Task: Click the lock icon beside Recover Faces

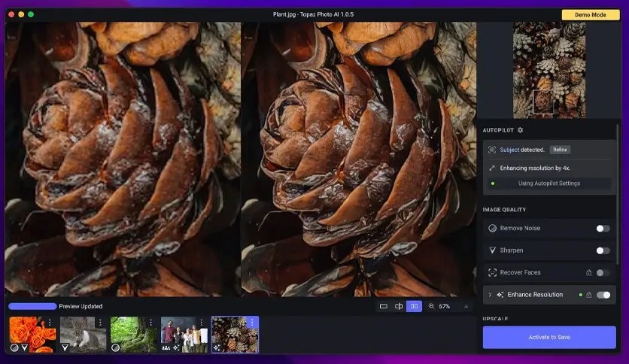Action: 588,272
